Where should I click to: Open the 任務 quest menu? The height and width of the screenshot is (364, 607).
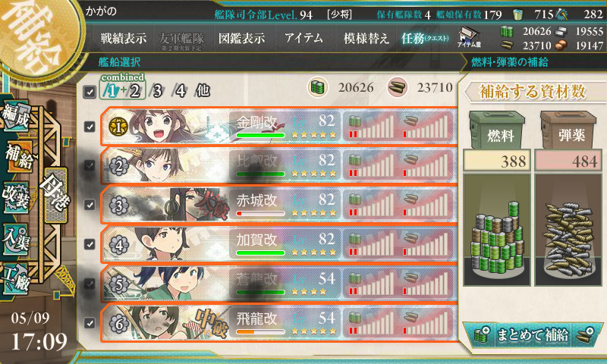425,38
